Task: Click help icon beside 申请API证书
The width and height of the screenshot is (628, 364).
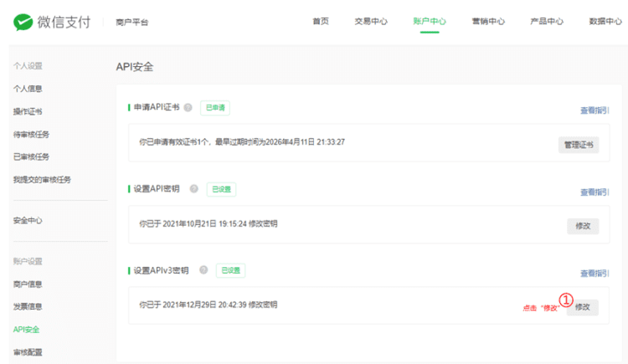Action: [188, 108]
